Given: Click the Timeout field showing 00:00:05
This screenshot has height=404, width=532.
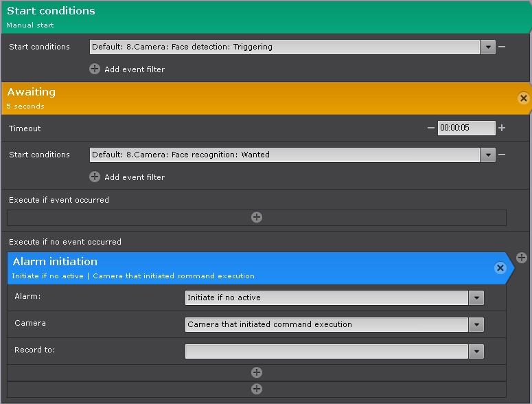Looking at the screenshot, I should point(465,128).
